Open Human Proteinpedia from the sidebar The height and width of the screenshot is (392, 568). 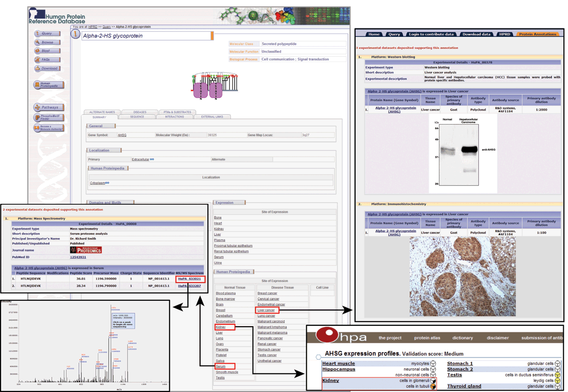[x=48, y=85]
